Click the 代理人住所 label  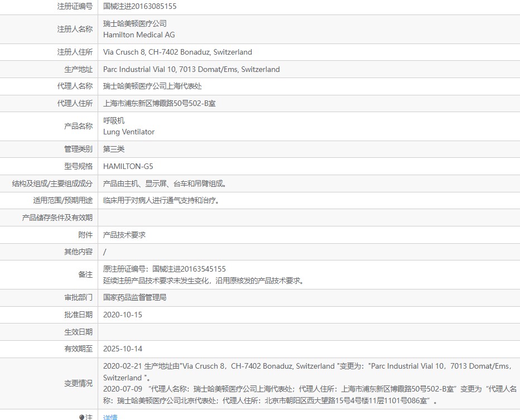click(x=75, y=103)
